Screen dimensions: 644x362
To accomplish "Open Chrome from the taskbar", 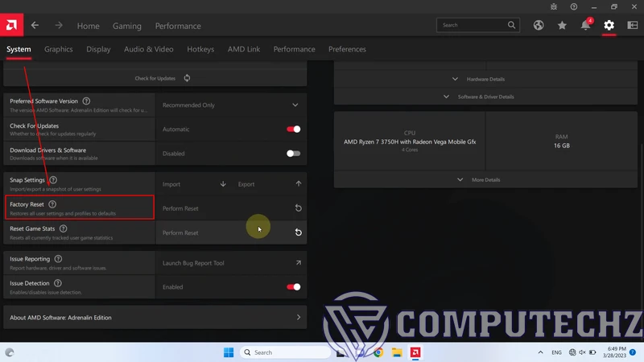I will (x=378, y=352).
